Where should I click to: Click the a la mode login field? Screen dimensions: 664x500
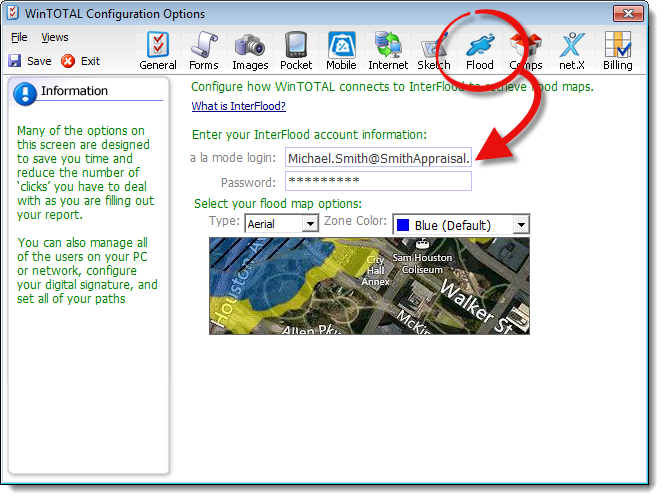(378, 157)
